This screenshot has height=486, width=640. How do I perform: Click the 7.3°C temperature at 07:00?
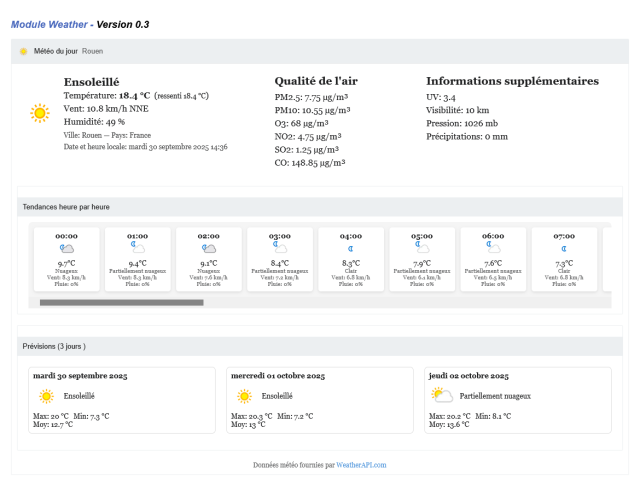(564, 264)
